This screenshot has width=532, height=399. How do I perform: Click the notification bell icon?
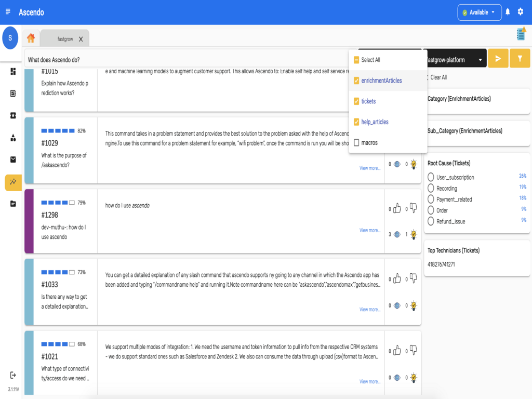tap(508, 12)
